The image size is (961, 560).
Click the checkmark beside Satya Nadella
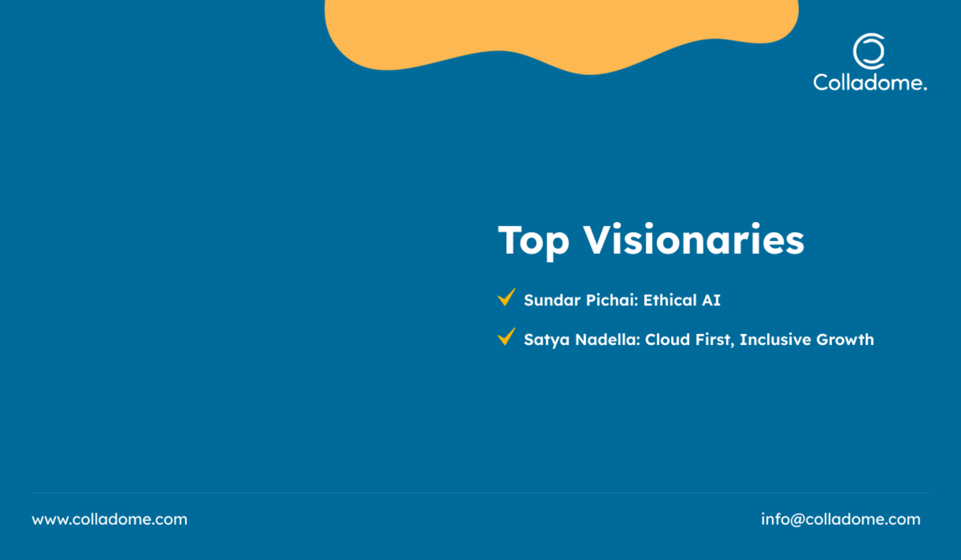(x=506, y=337)
